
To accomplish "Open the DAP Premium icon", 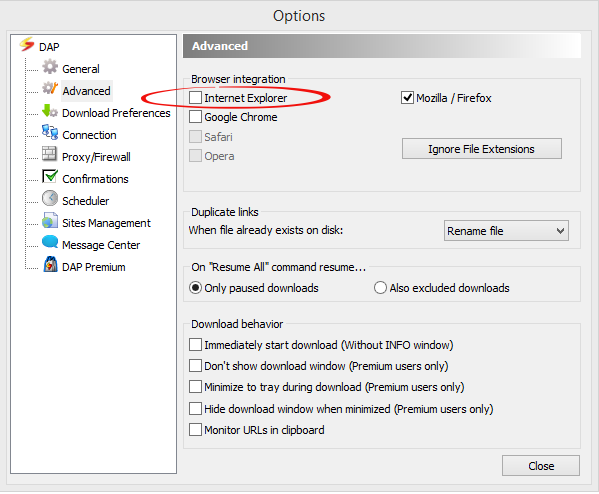I will (50, 264).
